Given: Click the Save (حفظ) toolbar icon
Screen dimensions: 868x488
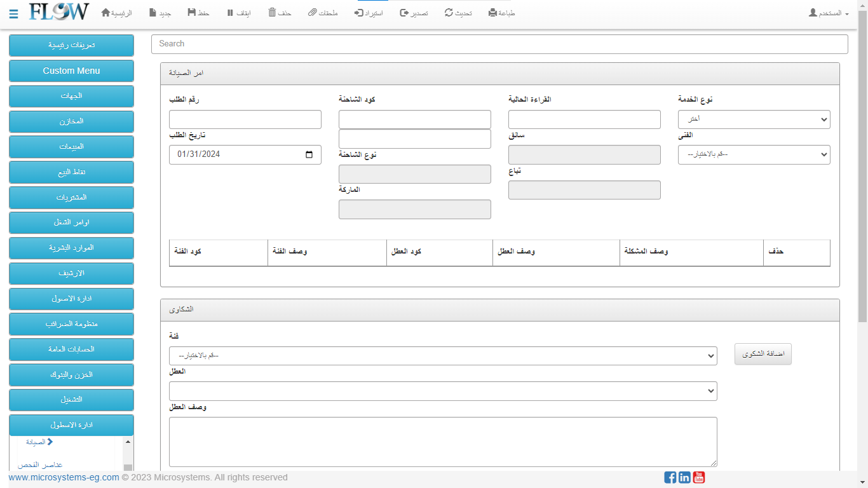Looking at the screenshot, I should [192, 13].
